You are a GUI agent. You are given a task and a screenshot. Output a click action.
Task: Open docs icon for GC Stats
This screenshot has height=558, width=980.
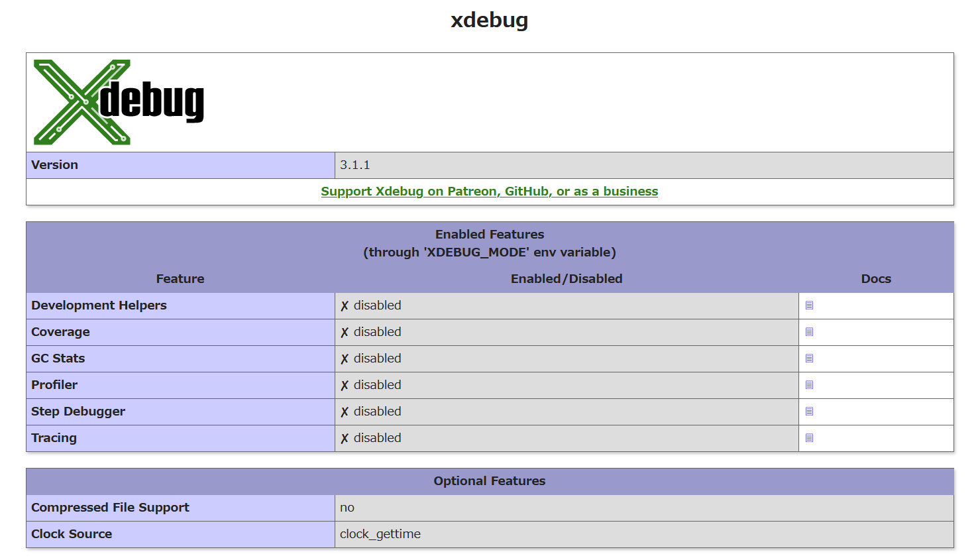pos(809,359)
